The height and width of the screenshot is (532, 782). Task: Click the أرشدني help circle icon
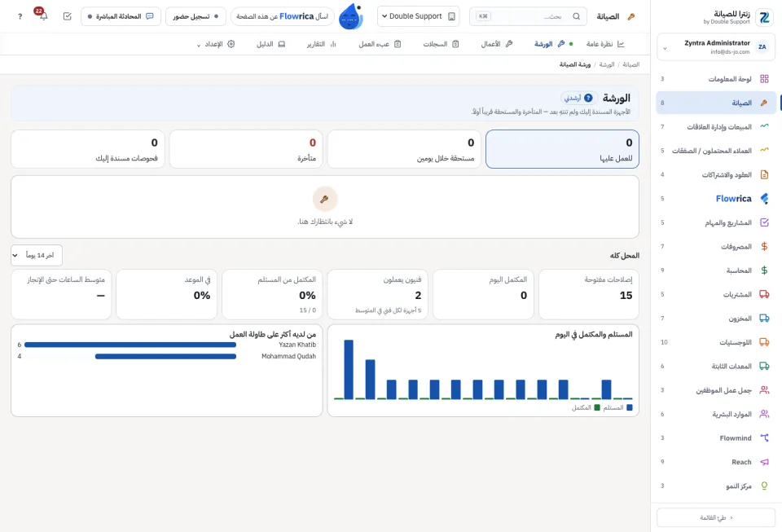(x=588, y=98)
